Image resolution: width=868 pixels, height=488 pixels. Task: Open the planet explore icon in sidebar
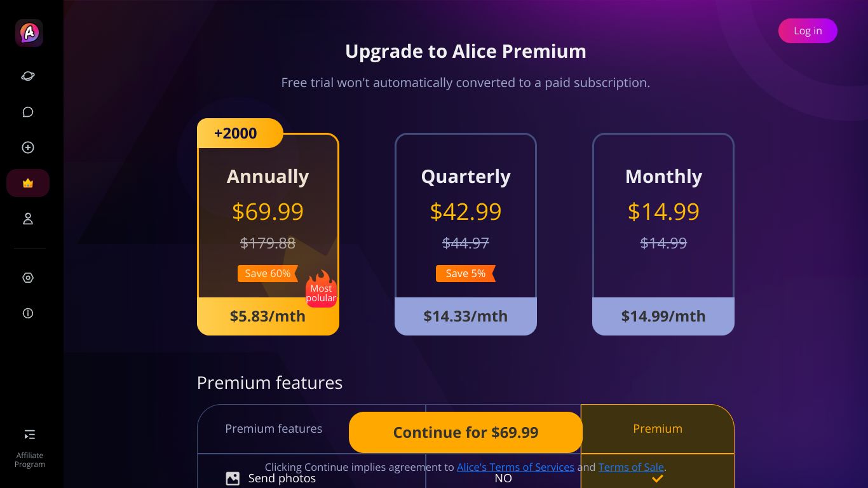coord(28,76)
